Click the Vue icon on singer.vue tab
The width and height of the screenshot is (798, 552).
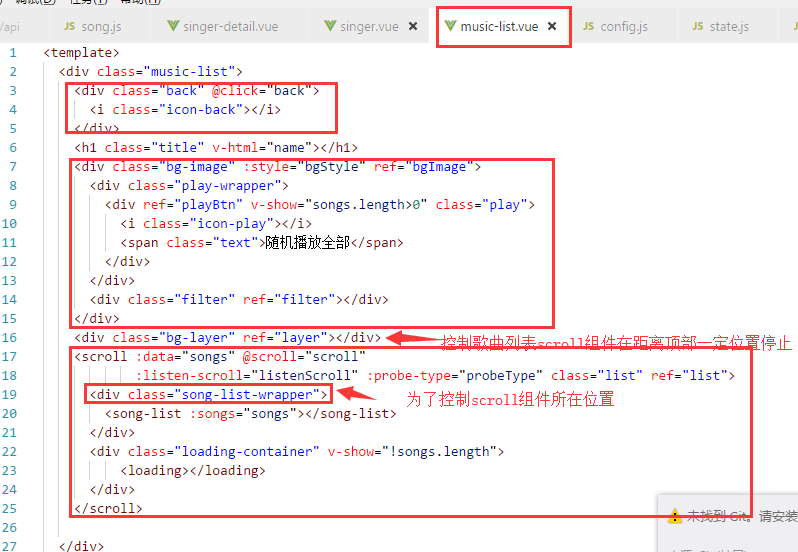pyautogui.click(x=330, y=25)
